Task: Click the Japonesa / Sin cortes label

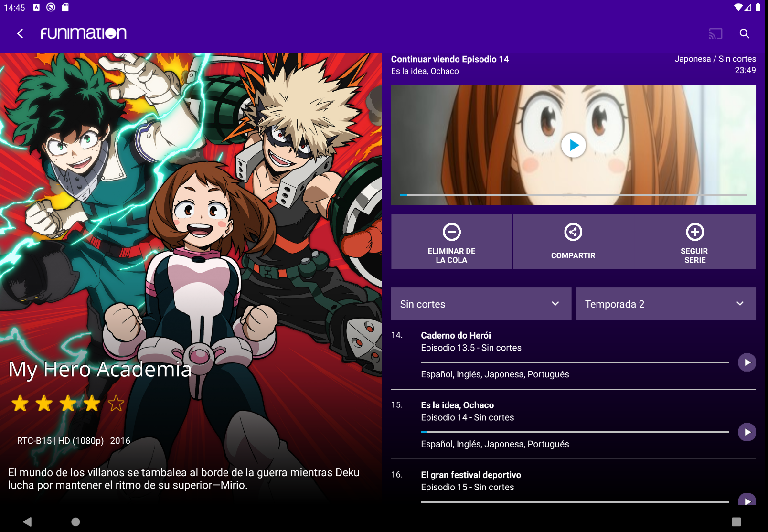Action: pyautogui.click(x=715, y=59)
